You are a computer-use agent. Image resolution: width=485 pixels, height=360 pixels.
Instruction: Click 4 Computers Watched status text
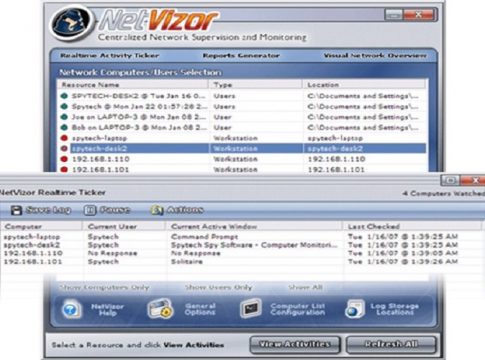[443, 193]
